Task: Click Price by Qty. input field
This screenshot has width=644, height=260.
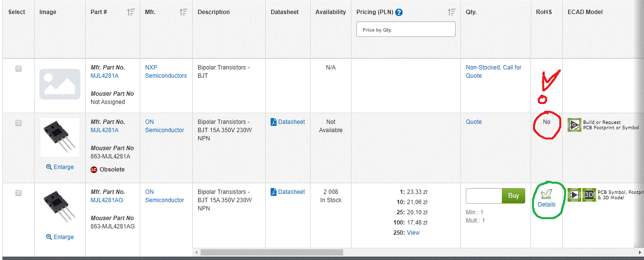Action: tap(406, 29)
